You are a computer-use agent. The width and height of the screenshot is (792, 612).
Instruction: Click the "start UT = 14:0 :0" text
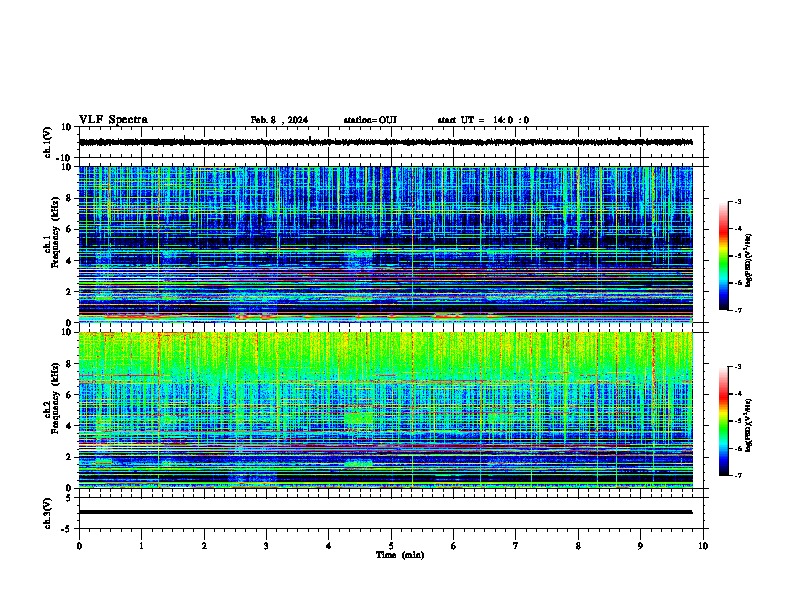483,120
